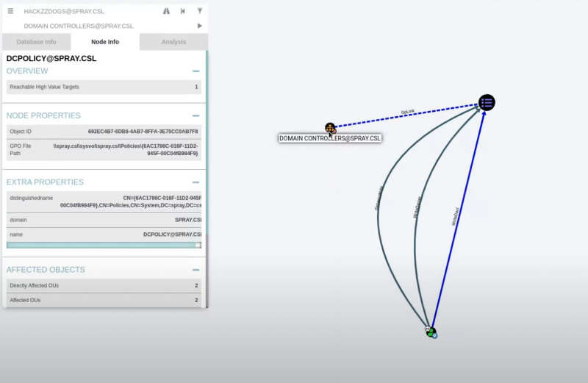The width and height of the screenshot is (588, 383).
Task: Click the GPO File Path value
Action: point(126,150)
